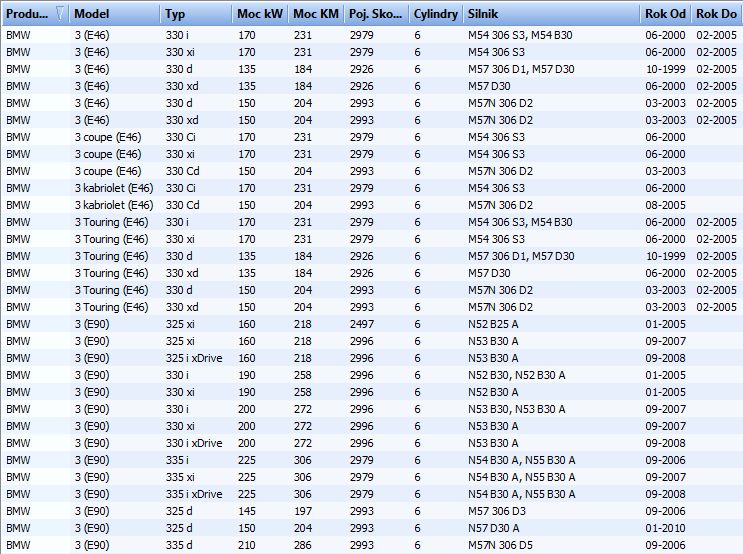Screen dimensions: 743x554
Task: Select engine cell N53 B30, N53 B30 A
Action: click(516, 409)
